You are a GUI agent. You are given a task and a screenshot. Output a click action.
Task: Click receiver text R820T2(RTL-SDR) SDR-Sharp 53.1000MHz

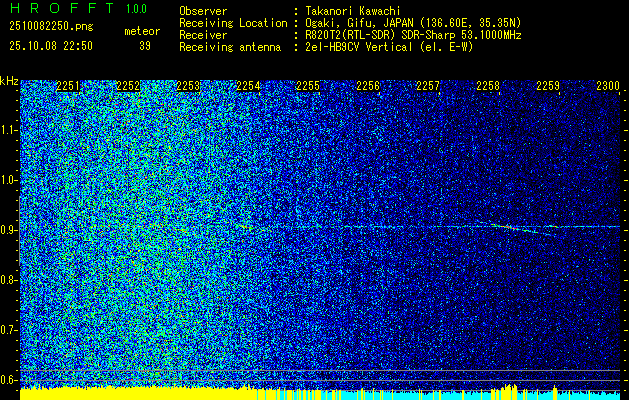[413, 35]
